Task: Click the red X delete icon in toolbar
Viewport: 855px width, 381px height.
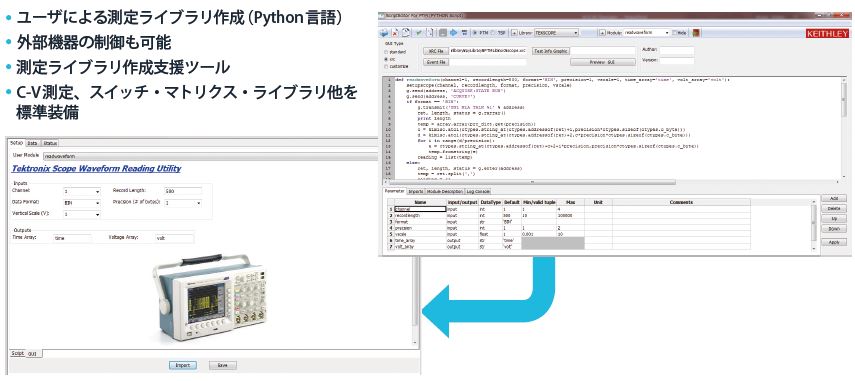Action: (395, 33)
